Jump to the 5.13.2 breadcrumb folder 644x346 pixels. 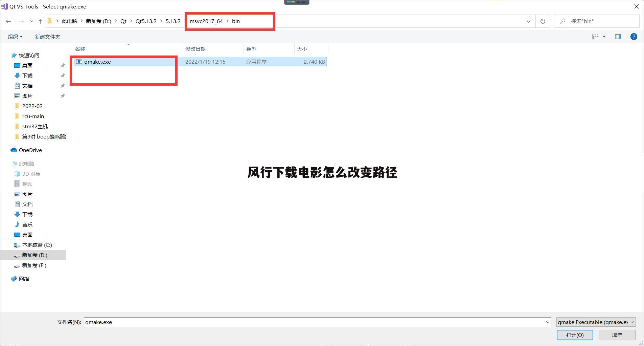click(173, 21)
